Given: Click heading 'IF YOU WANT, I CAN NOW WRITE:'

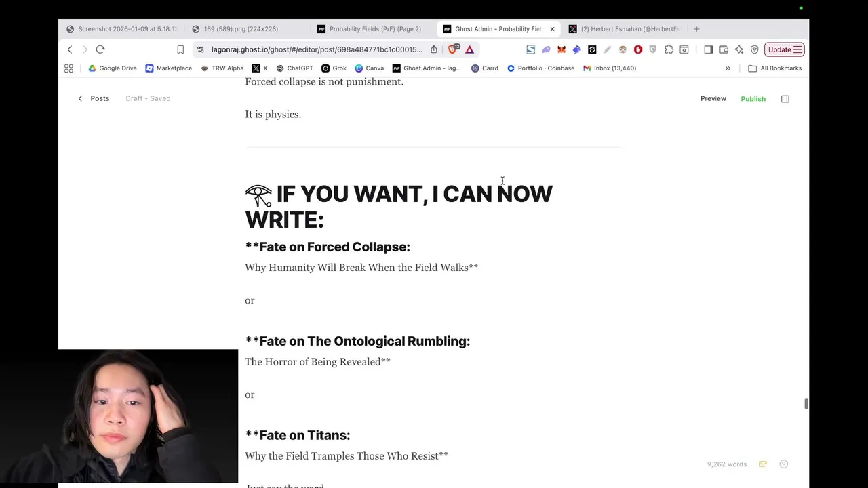Looking at the screenshot, I should 399,207.
